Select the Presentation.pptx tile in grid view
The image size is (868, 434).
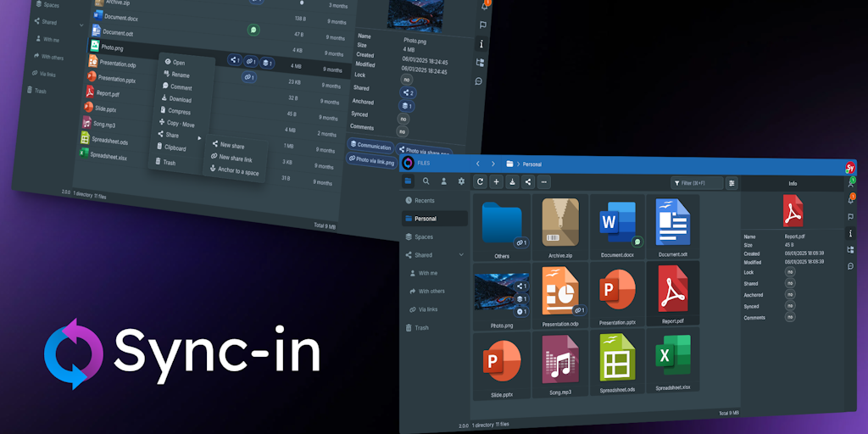[617, 295]
